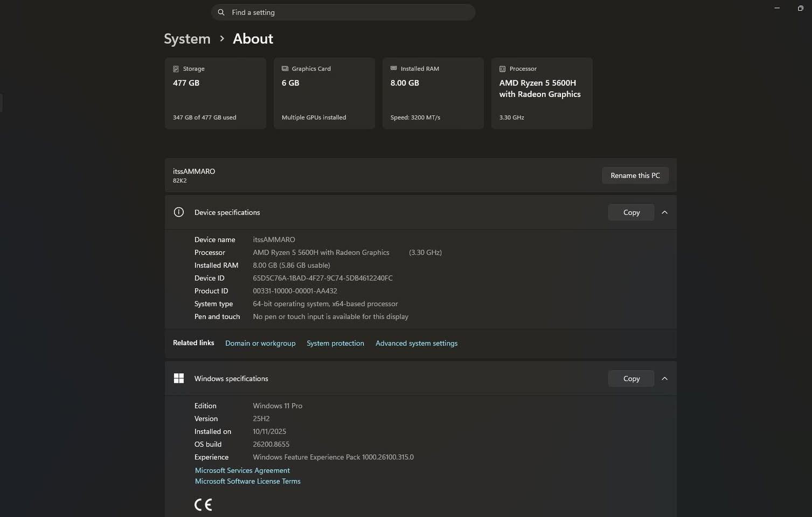This screenshot has height=517, width=812.
Task: Click the OS build label
Action: pyautogui.click(x=208, y=444)
